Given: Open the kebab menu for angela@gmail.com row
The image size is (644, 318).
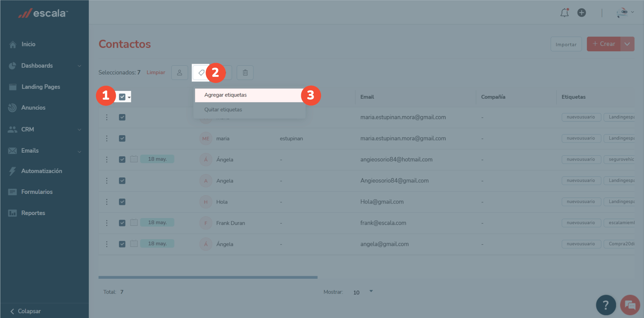Looking at the screenshot, I should pos(107,244).
